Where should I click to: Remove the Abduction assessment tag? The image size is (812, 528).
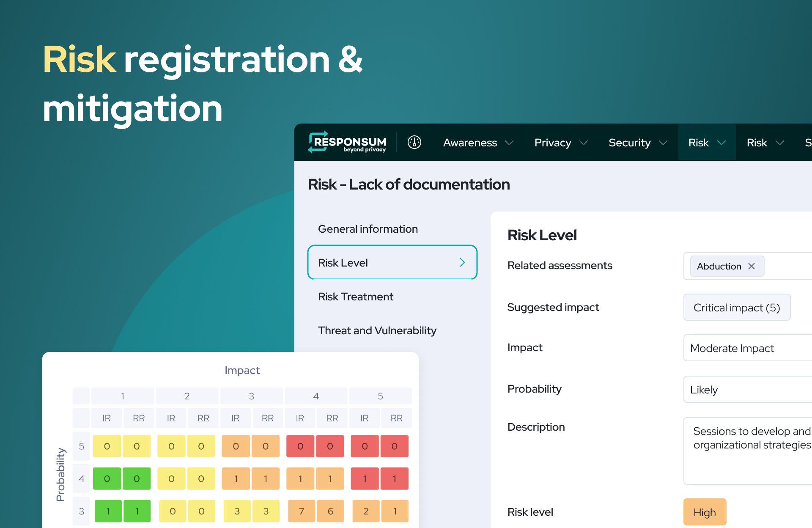point(752,266)
